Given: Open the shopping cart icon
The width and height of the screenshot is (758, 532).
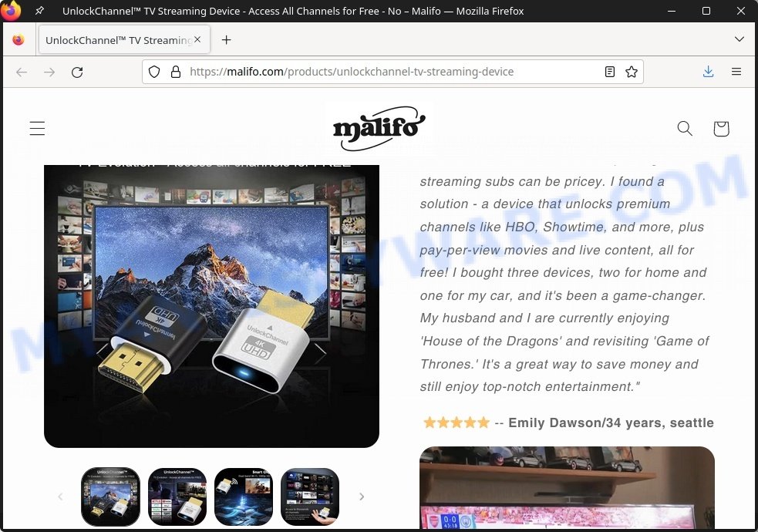Looking at the screenshot, I should [x=721, y=129].
